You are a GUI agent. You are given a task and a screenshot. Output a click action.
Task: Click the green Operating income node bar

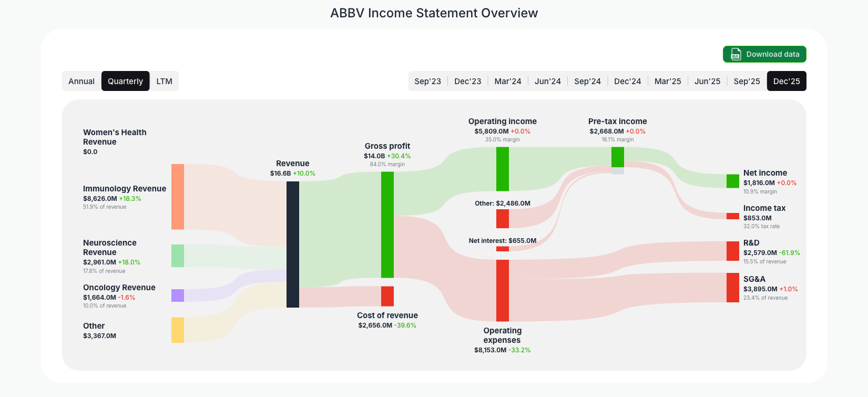503,168
